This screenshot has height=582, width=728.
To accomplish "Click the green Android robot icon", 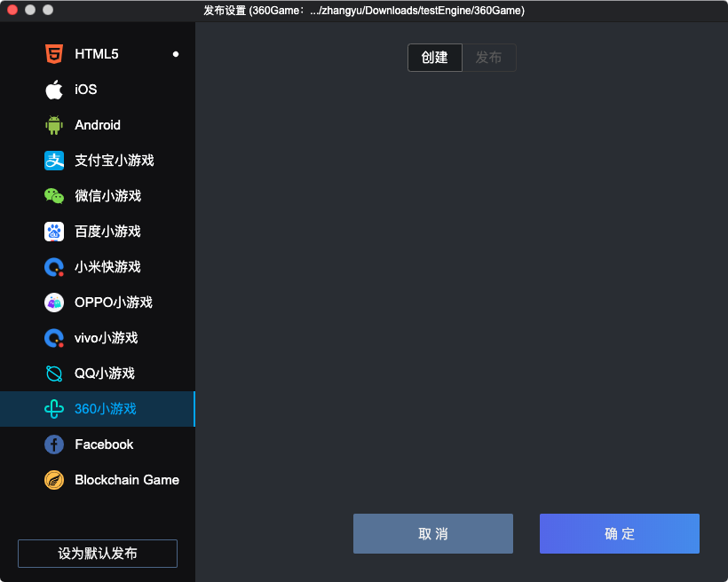I will coord(54,125).
